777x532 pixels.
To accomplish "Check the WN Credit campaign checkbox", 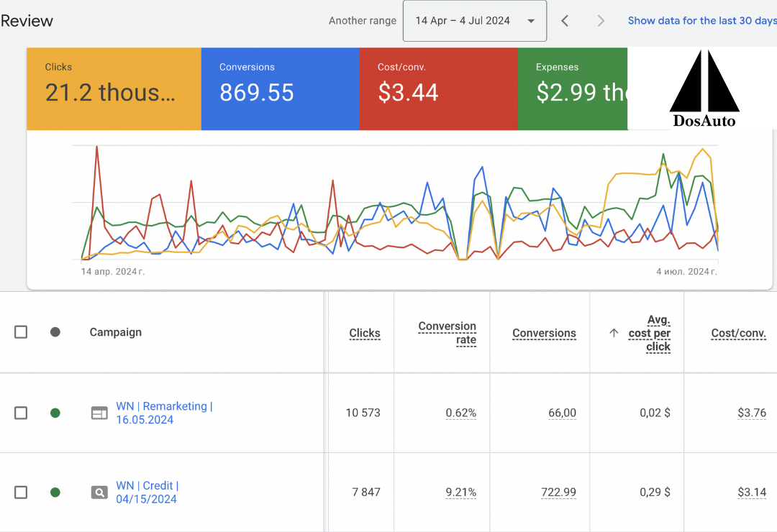I will [21, 492].
